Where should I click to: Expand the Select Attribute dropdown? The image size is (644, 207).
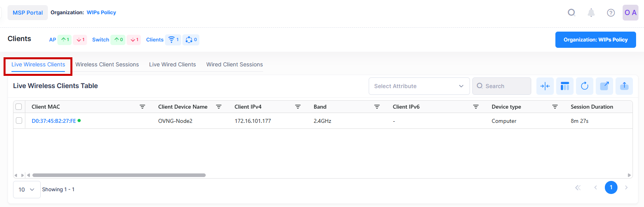tap(419, 86)
